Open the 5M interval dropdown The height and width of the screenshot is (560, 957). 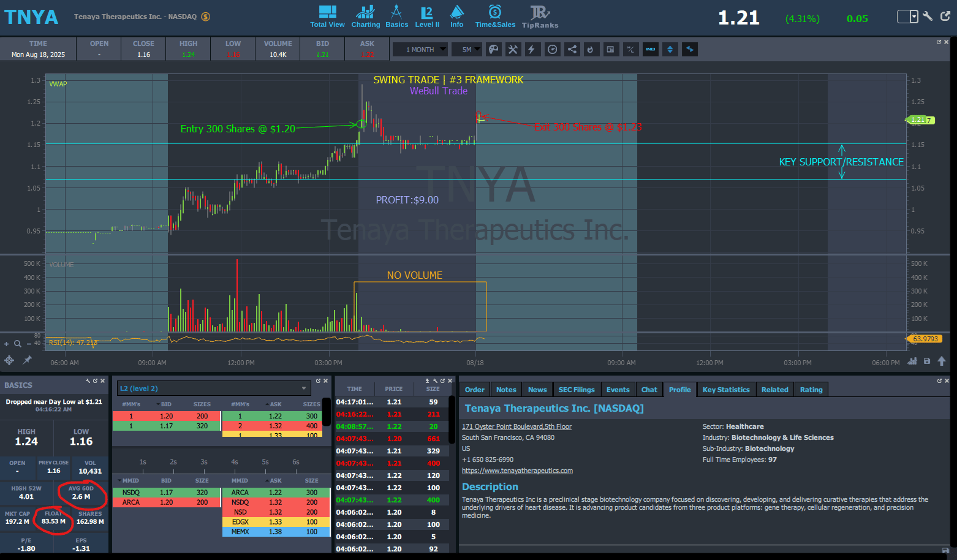467,50
